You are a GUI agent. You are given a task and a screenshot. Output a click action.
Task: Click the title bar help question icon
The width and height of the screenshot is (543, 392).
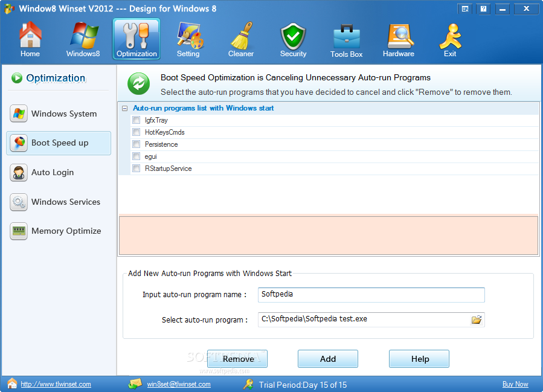tap(483, 9)
